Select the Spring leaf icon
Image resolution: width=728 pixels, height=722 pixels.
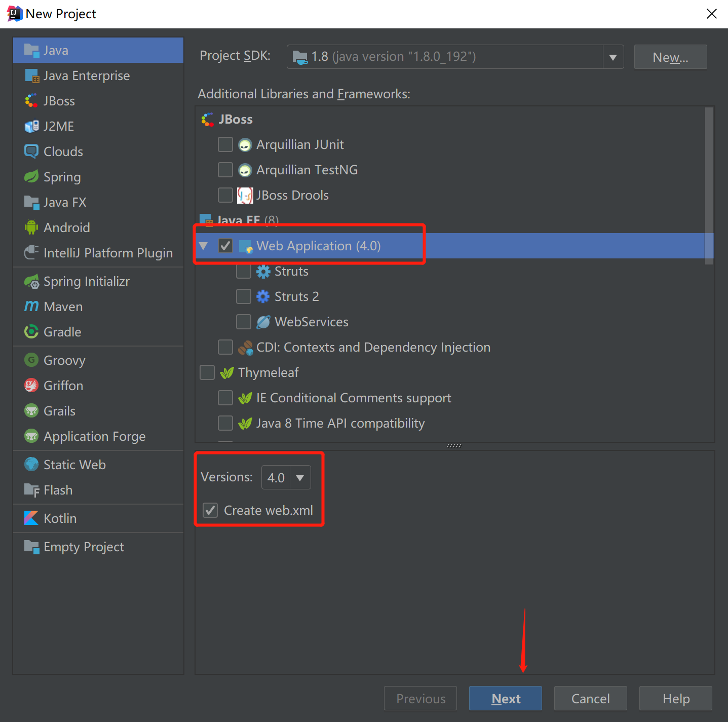(31, 177)
